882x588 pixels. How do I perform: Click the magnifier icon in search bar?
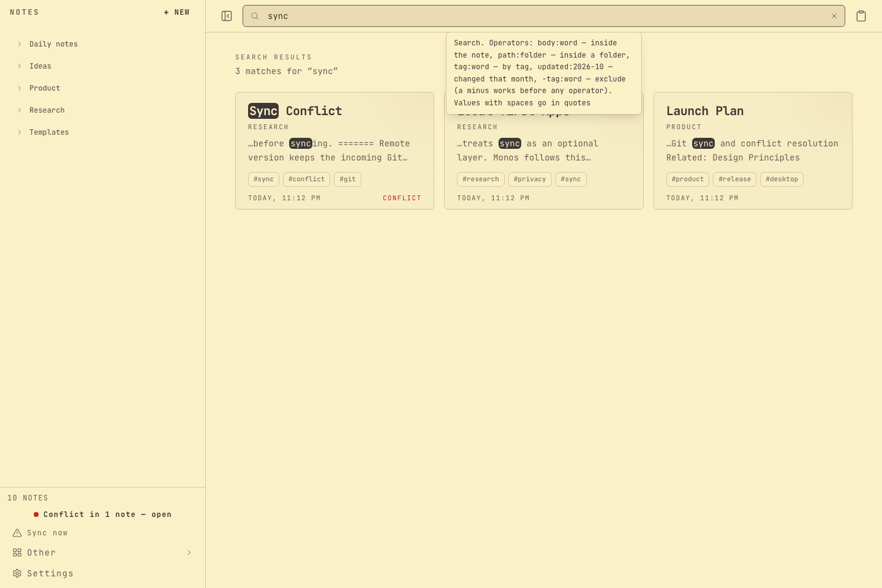[255, 16]
